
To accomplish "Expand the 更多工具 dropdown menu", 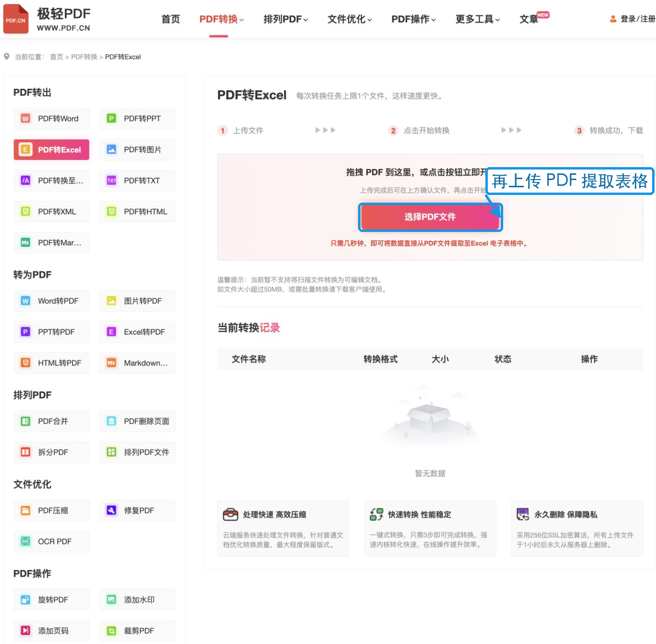I will tap(478, 19).
